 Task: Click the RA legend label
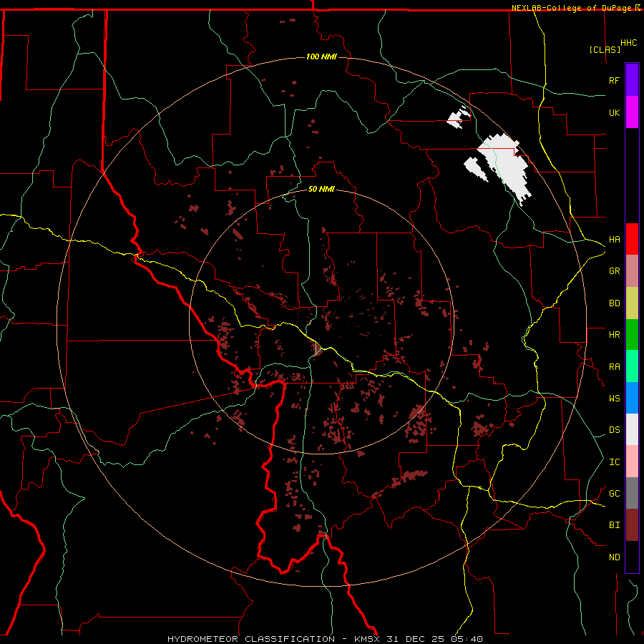pos(614,367)
